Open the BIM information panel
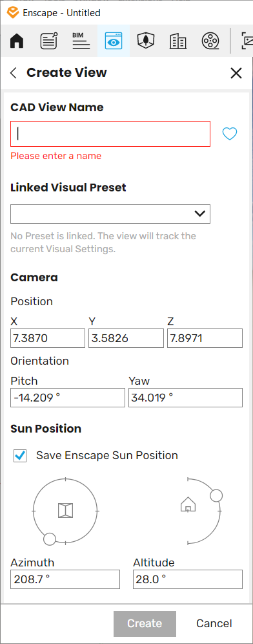 coord(81,41)
